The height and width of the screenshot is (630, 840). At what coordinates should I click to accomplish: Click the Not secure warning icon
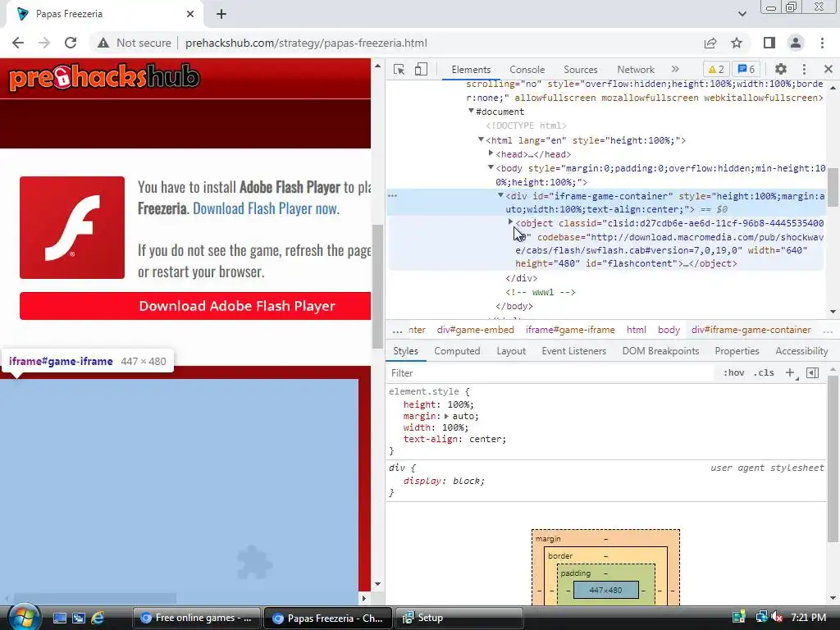[x=103, y=43]
